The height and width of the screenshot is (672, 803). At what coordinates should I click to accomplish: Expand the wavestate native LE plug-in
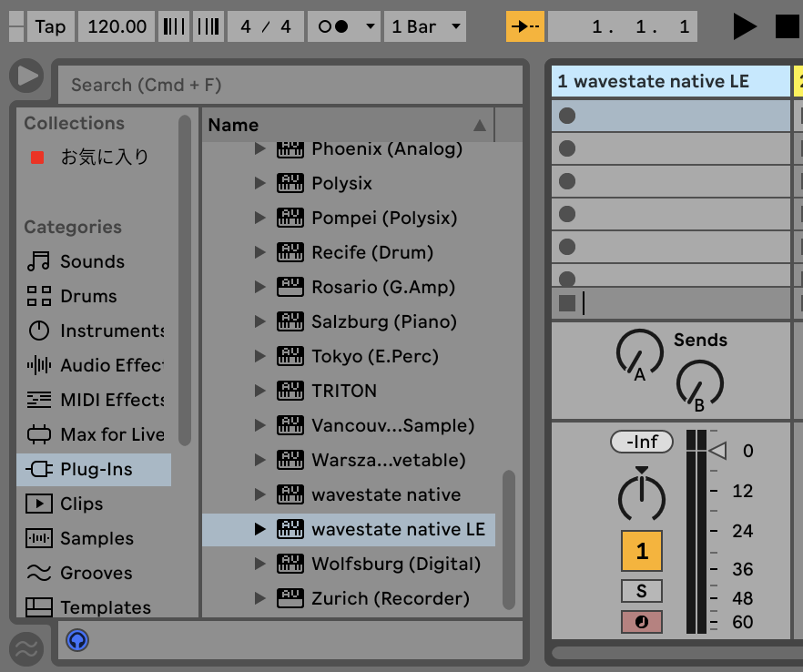(260, 529)
